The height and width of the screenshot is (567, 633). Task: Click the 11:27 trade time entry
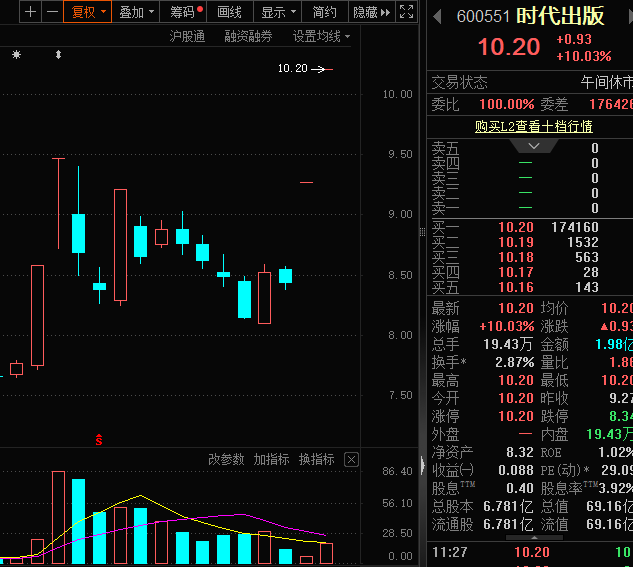pos(450,552)
